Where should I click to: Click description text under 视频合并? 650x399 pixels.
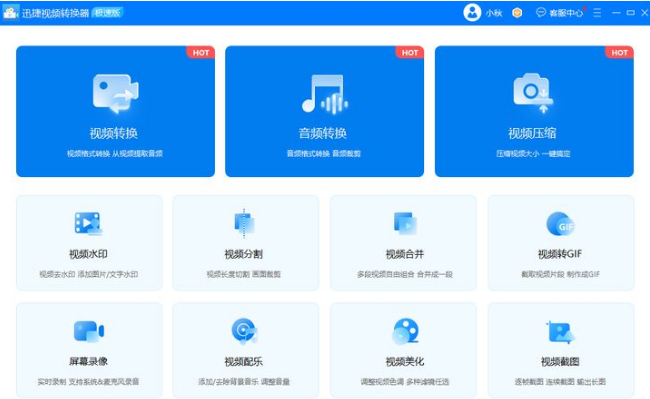pyautogui.click(x=405, y=274)
